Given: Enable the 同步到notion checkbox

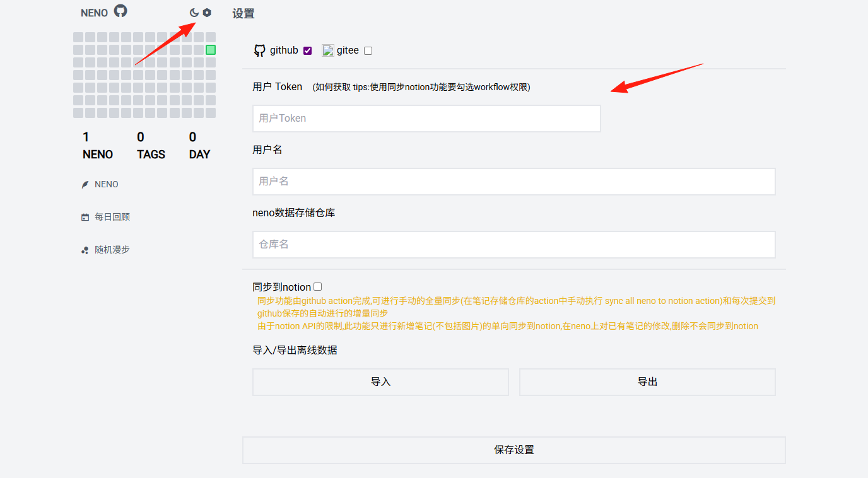Looking at the screenshot, I should (x=318, y=287).
